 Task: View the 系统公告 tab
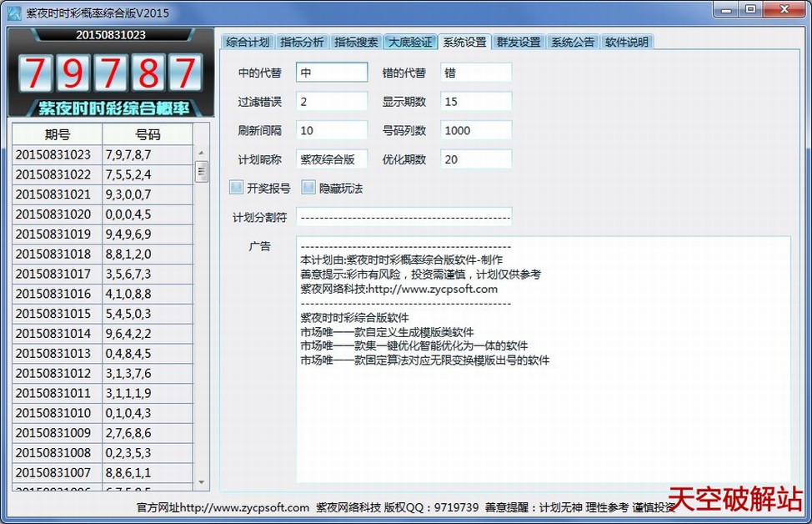572,40
